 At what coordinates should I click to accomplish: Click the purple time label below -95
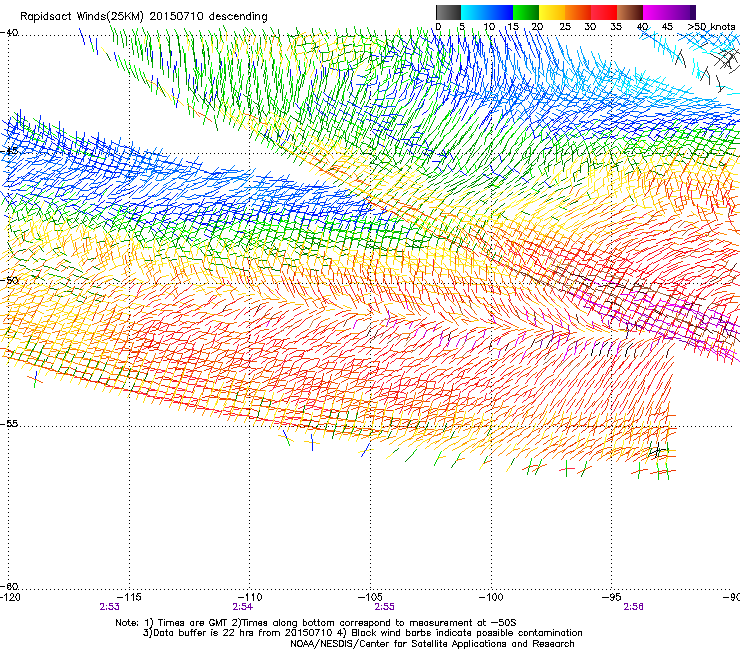point(633,607)
